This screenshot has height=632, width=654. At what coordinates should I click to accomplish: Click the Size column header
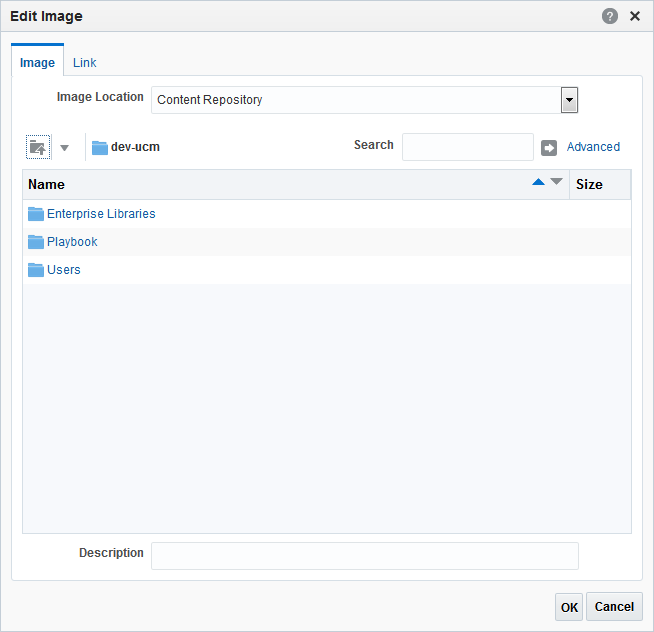pos(590,185)
